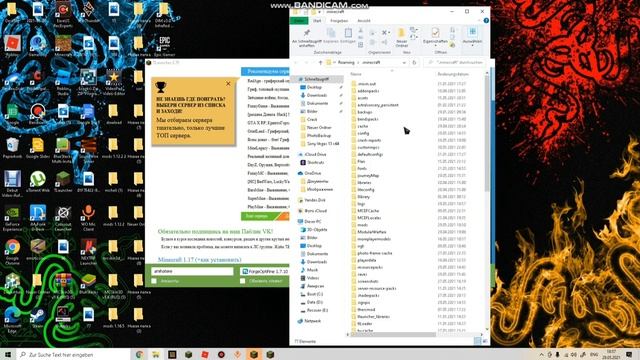The image size is (640, 360).
Task: Select the Roblox desktop icon
Action: [x=12, y=46]
